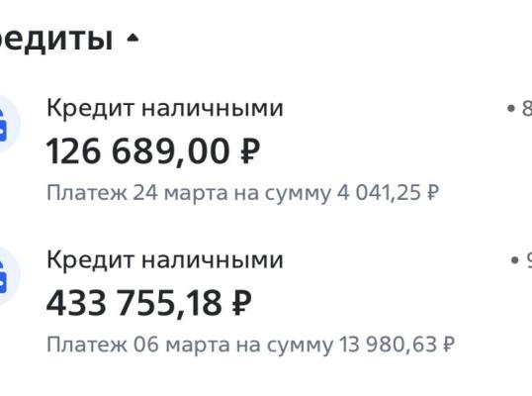Select the 4 041,25 ₽ payment amount
Viewport: 532px width, 396px height.
388,193
